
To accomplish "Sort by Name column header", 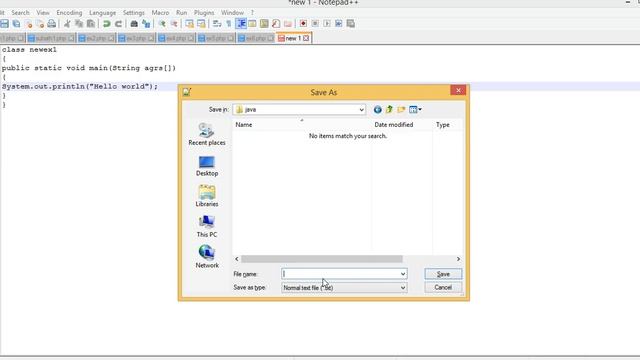I will point(302,124).
